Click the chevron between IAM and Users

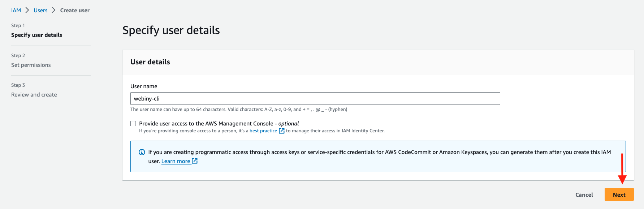coord(27,10)
